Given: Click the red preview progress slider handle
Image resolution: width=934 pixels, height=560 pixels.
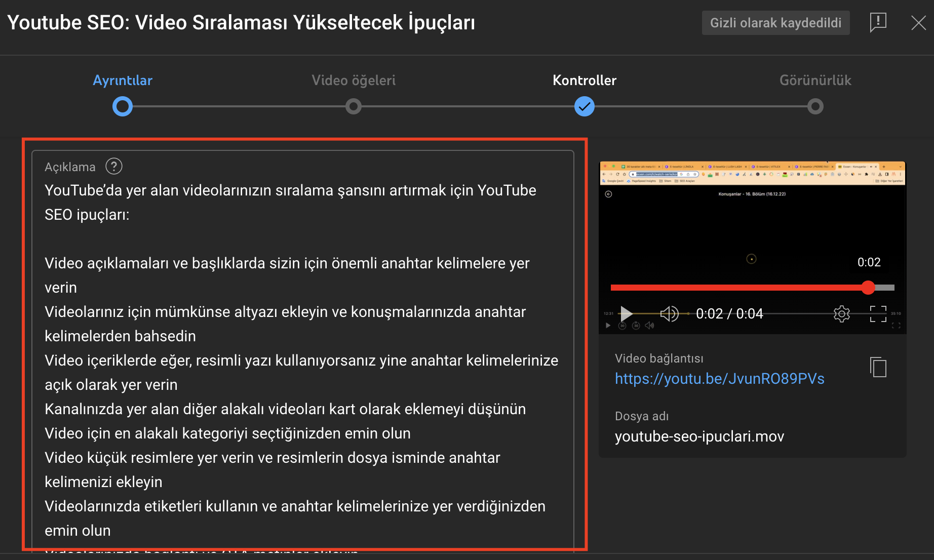Looking at the screenshot, I should coord(868,288).
